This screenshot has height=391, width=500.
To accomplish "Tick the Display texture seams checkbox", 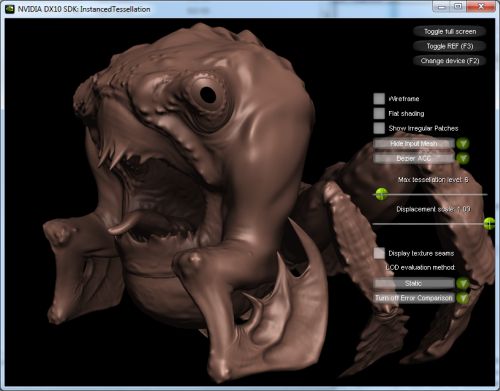I will click(379, 253).
